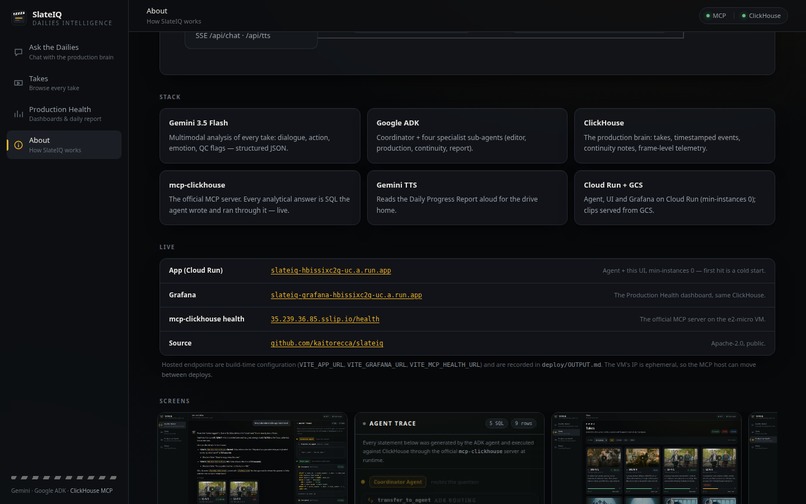Screen dimensions: 806x504
Task: Open the Takes page
Action: (x=64, y=83)
